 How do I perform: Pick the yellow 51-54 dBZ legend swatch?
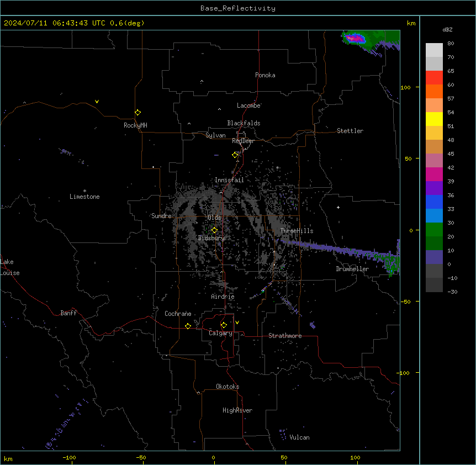(434, 119)
